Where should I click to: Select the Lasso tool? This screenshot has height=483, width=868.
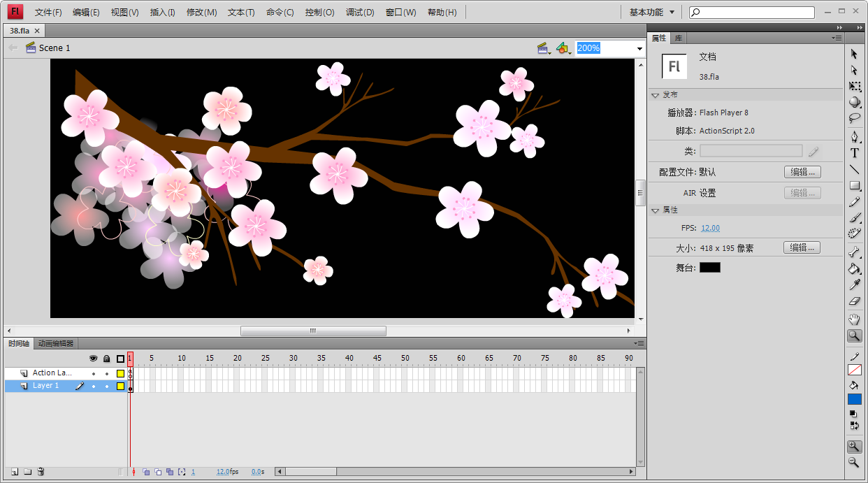[x=854, y=118]
